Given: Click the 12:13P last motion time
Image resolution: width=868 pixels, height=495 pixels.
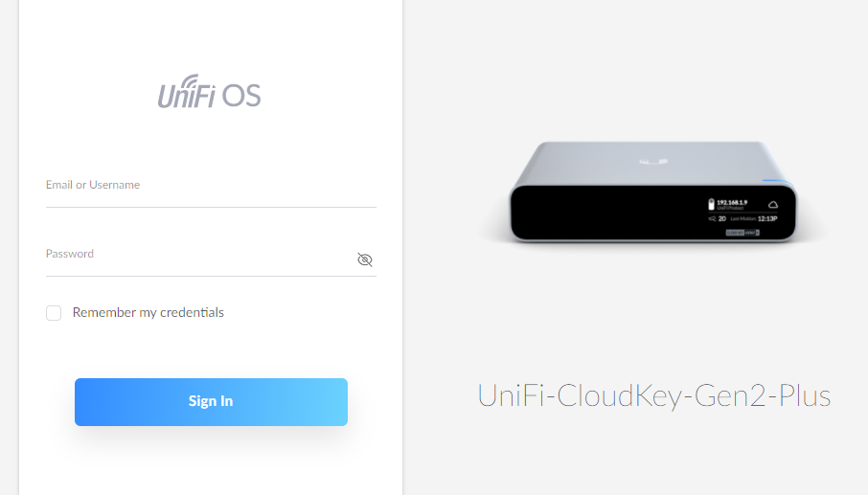Looking at the screenshot, I should (767, 218).
